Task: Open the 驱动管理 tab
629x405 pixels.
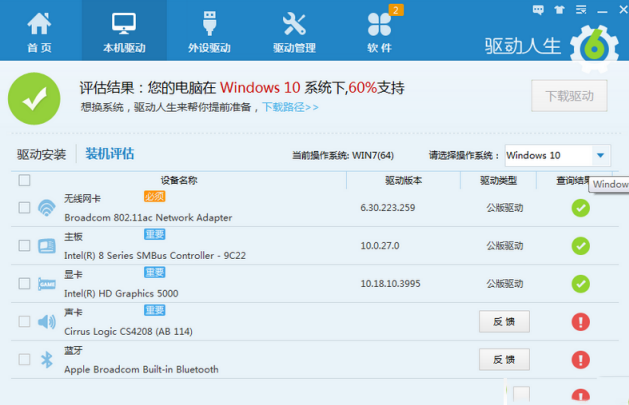Action: [x=294, y=33]
